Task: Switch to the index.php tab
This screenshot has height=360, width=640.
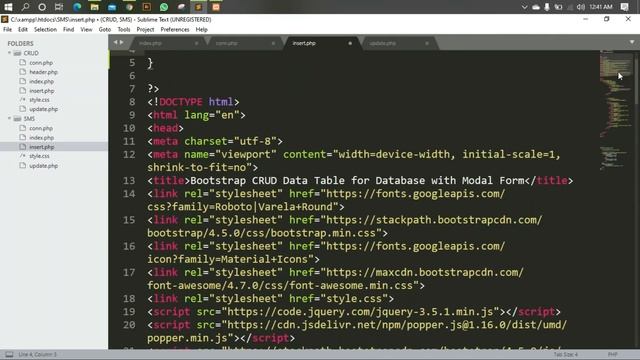Action: 167,43
